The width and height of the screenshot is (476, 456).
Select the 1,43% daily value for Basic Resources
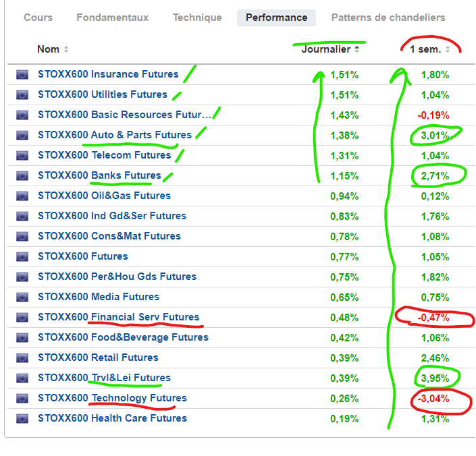pyautogui.click(x=344, y=115)
